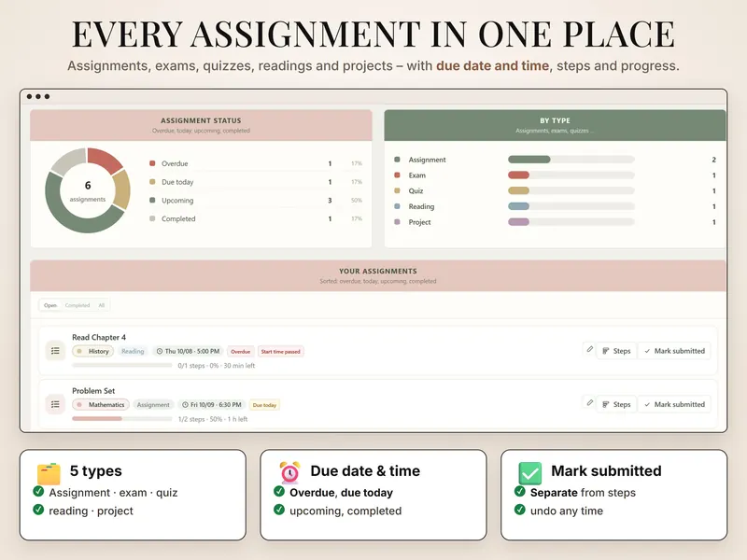
Task: Switch to the Open filter tab
Action: pos(50,305)
